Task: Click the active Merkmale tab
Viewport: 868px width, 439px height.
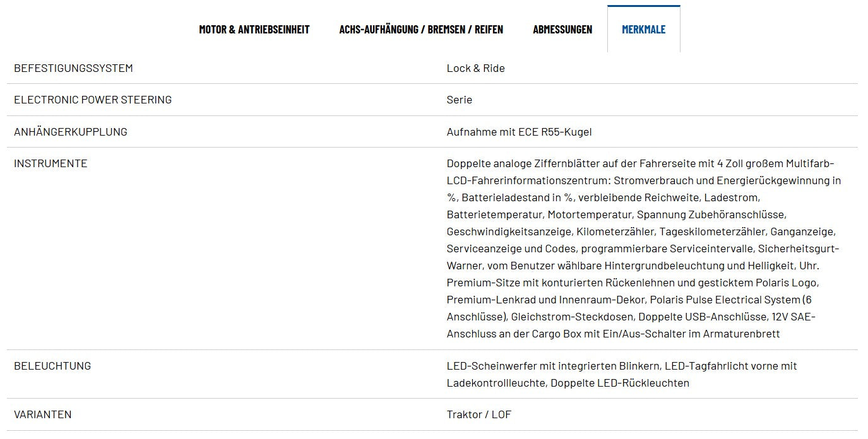Action: [643, 29]
